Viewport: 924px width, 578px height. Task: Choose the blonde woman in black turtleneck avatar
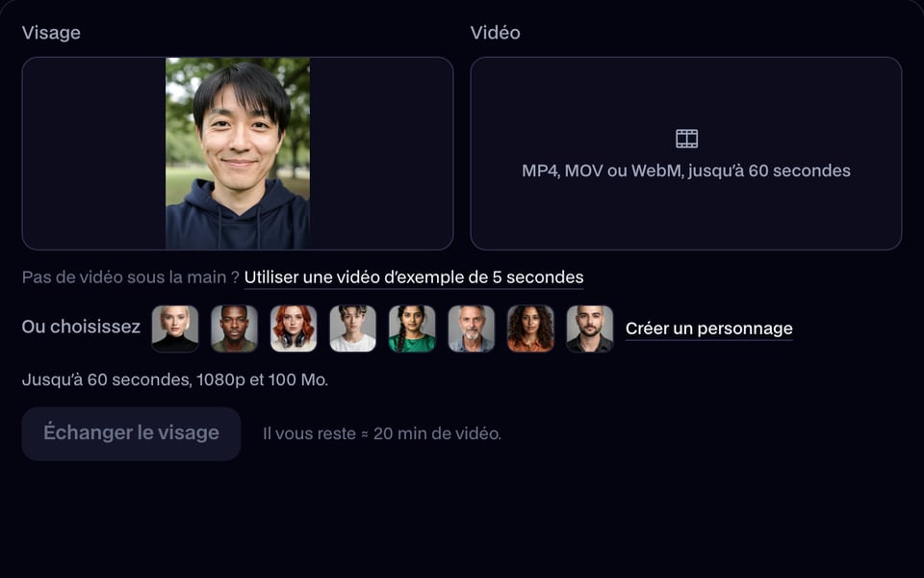[x=175, y=328]
